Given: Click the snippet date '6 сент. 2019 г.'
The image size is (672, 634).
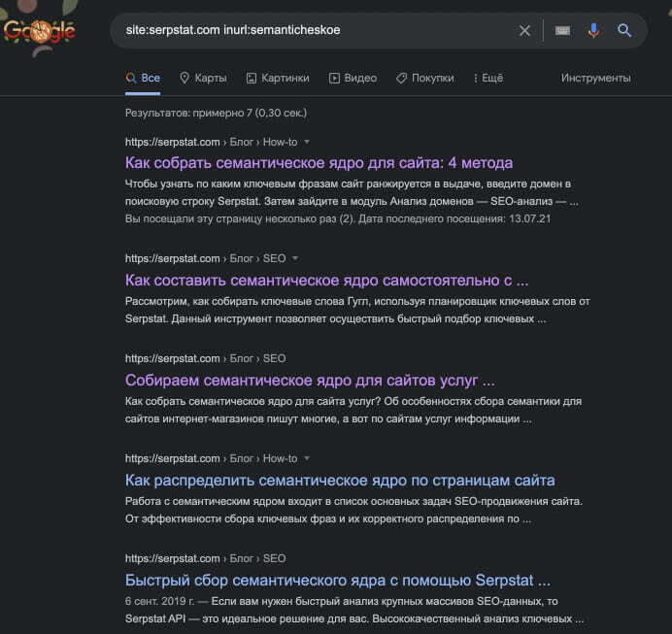Looking at the screenshot, I should tap(159, 601).
